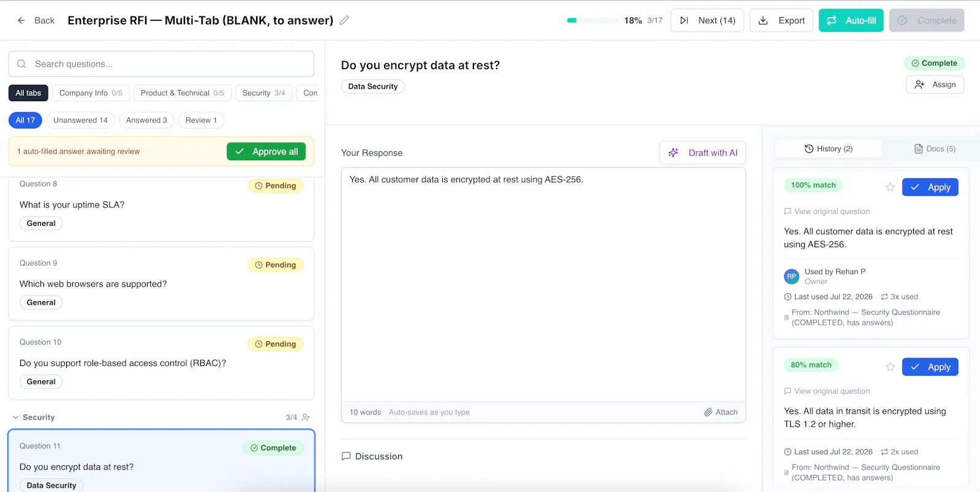Switch to Product & Technical tab

tap(183, 93)
